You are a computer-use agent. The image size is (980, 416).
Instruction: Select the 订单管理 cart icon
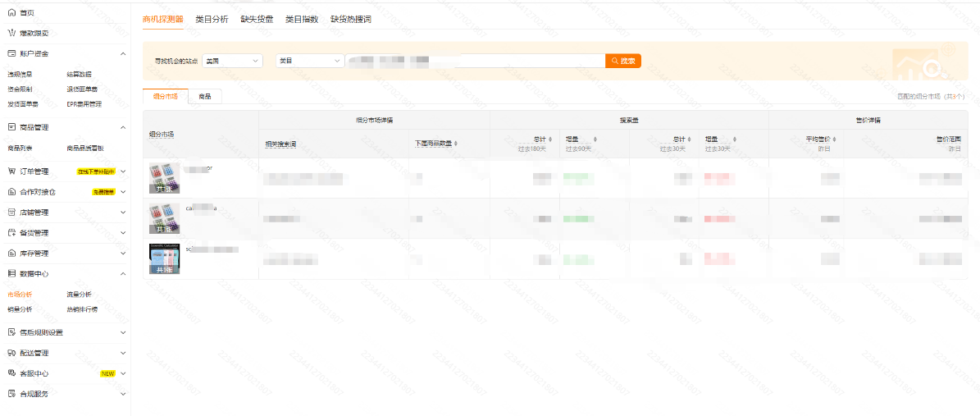click(x=11, y=171)
